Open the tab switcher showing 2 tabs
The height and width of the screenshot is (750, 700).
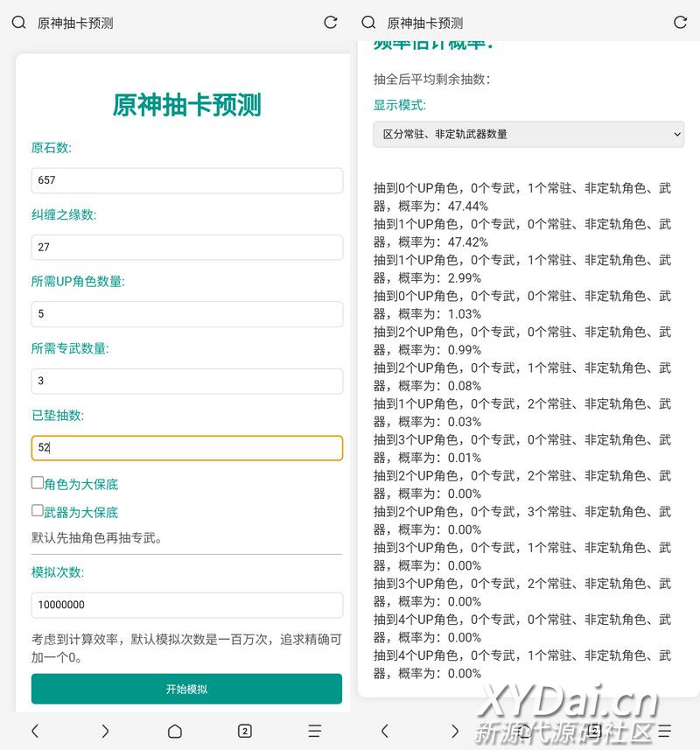point(245,731)
